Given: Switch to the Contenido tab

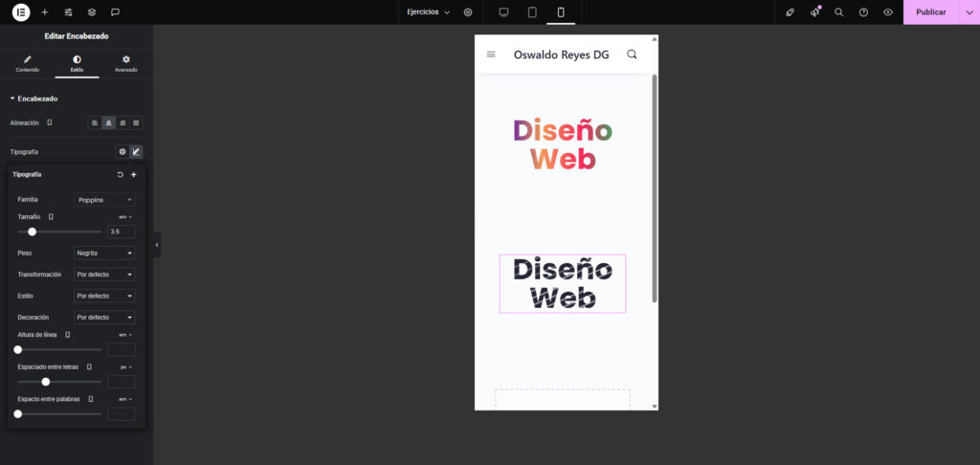Looking at the screenshot, I should click(x=28, y=64).
